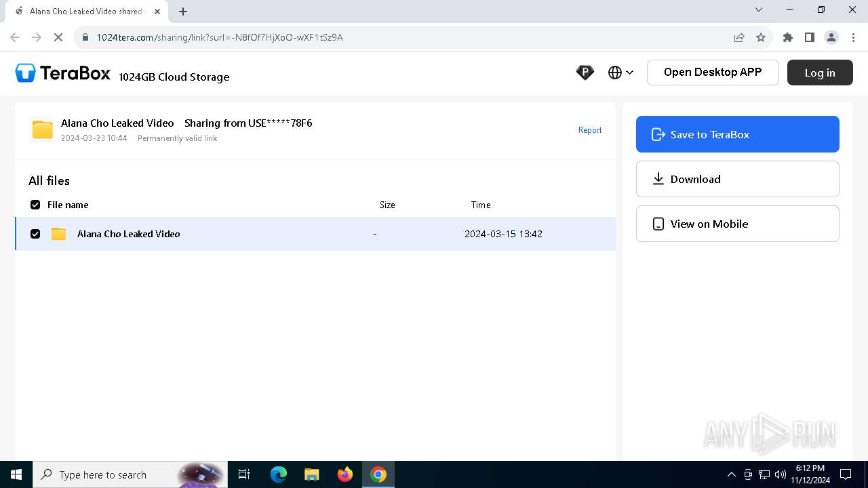Click the 2024-03-15 13:42 time cell
The image size is (868, 488).
(503, 234)
